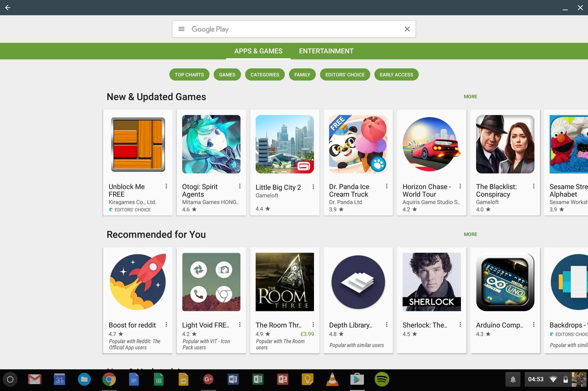The width and height of the screenshot is (588, 391).
Task: Open overflow menu for Little Big City 2
Action: [313, 187]
